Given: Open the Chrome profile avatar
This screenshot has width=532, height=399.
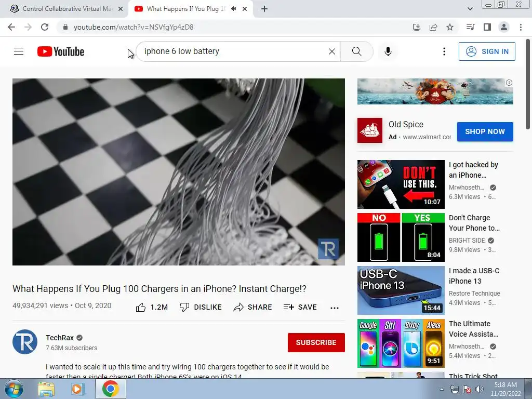Looking at the screenshot, I should point(504,27).
